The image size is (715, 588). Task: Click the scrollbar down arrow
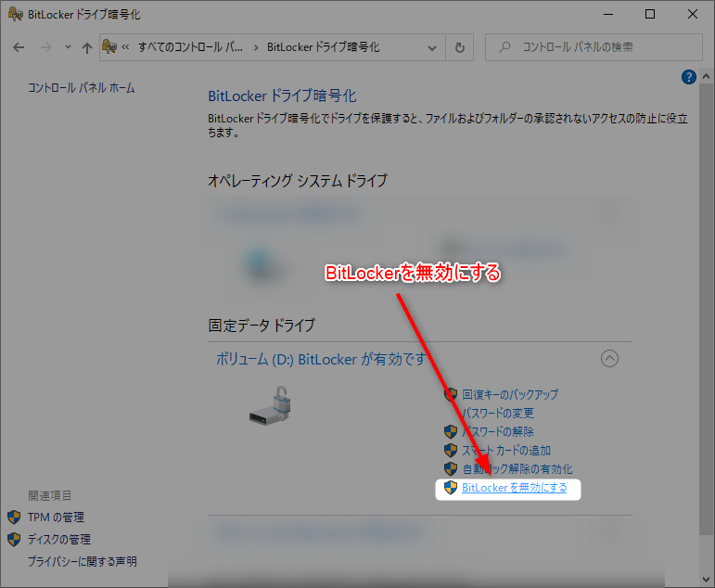[x=706, y=580]
